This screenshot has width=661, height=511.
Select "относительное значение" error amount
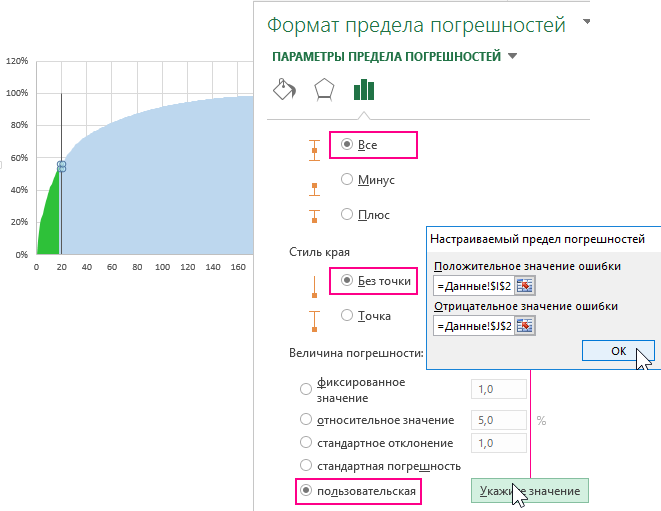click(306, 420)
